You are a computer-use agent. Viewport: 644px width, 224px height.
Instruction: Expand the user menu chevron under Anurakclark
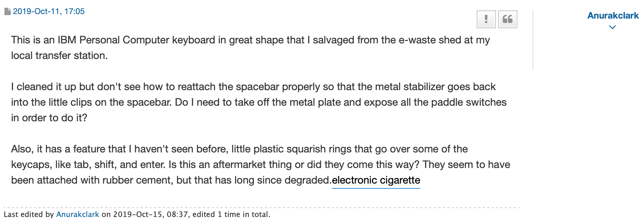(613, 27)
